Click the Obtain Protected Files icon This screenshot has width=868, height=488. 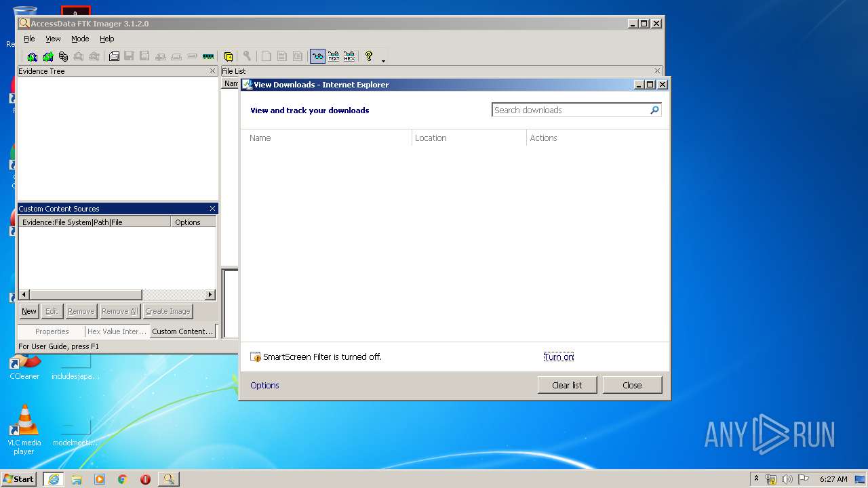[x=229, y=56]
